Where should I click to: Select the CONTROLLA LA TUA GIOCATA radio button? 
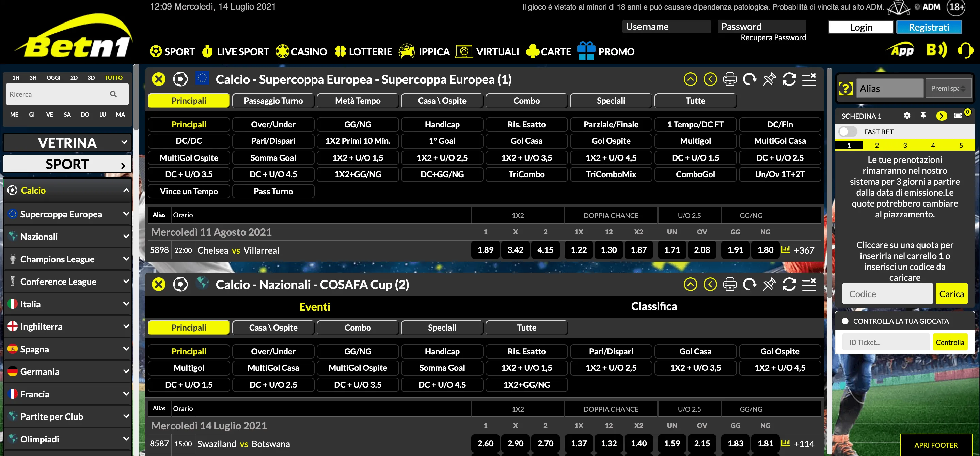point(845,321)
